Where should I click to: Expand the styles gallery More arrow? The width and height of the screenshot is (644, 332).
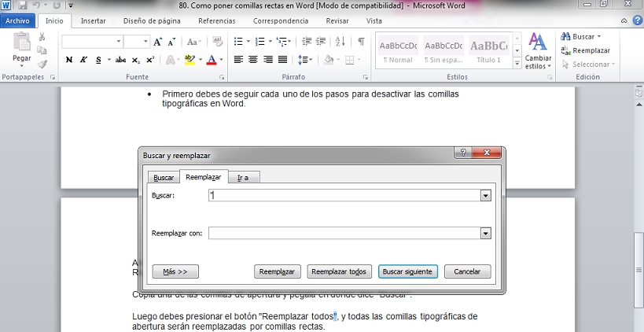[517, 63]
